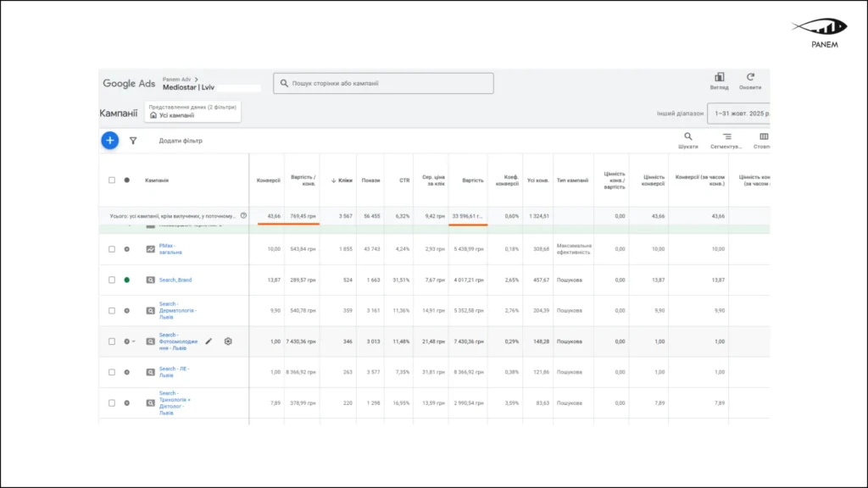The width and height of the screenshot is (868, 488).
Task: Click the pencil edit icon for Фотомолодження campaign
Action: click(x=209, y=341)
